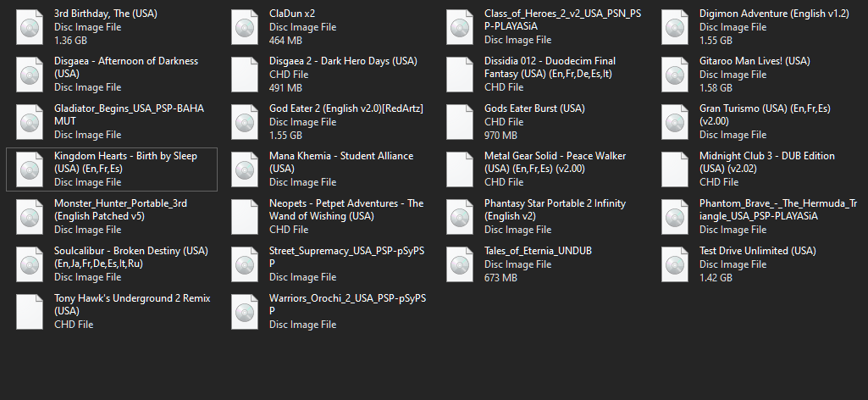Click the 673 MB size under Tales_of_Eternia
Viewport: 868px width, 400px height.
[501, 278]
